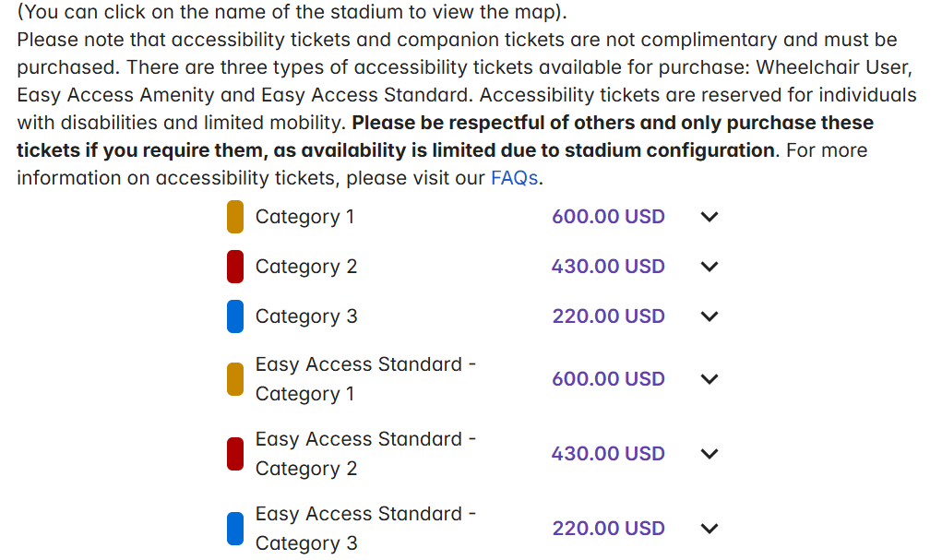This screenshot has height=560, width=942.
Task: Click gold swatch for Easy Access Standard Category 1
Action: tap(235, 379)
